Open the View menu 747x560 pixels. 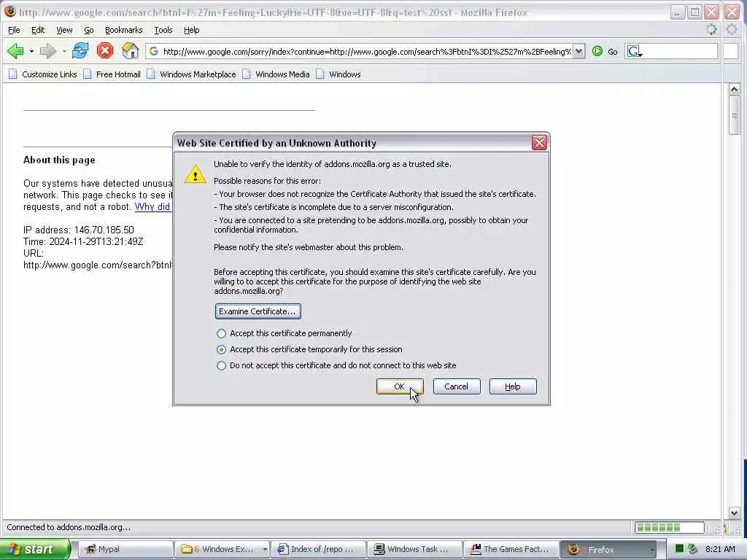64,30
